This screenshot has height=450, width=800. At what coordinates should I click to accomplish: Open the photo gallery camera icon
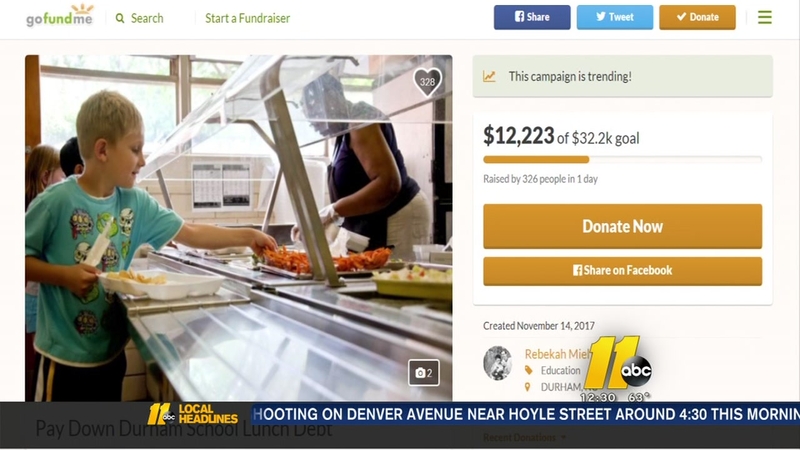[423, 373]
